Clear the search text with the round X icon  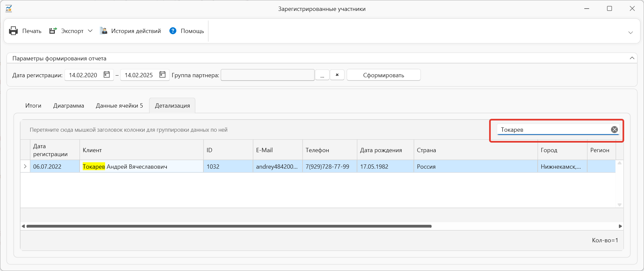(x=614, y=130)
